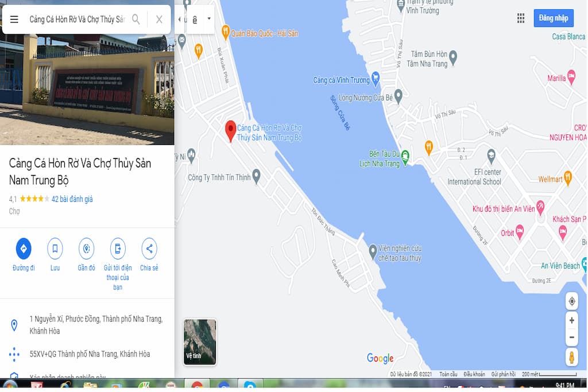Click the Đường đi directions icon
Screen dimensions: 588x392
(x=23, y=249)
